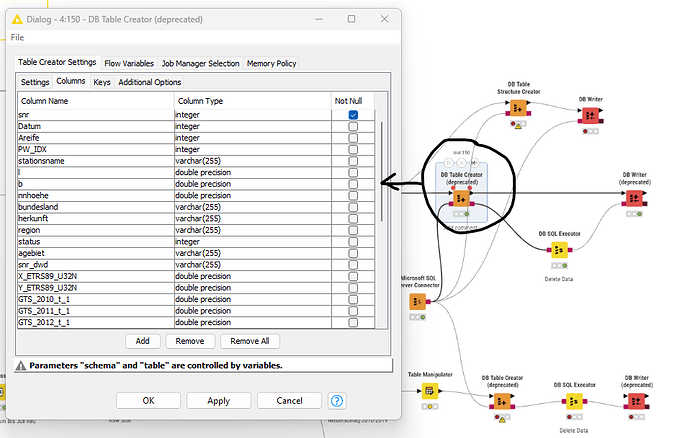The image size is (690, 438).
Task: Click warning triangle under DB Table Structure Creator
Action: click(x=518, y=126)
